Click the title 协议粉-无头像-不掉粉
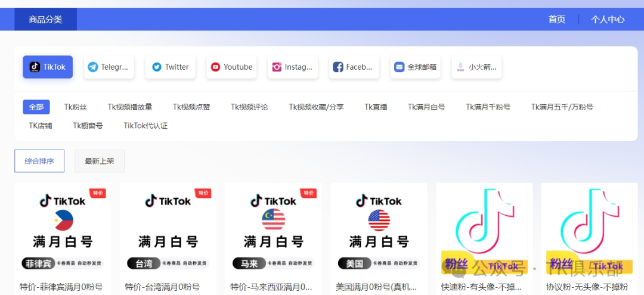 pos(587,287)
